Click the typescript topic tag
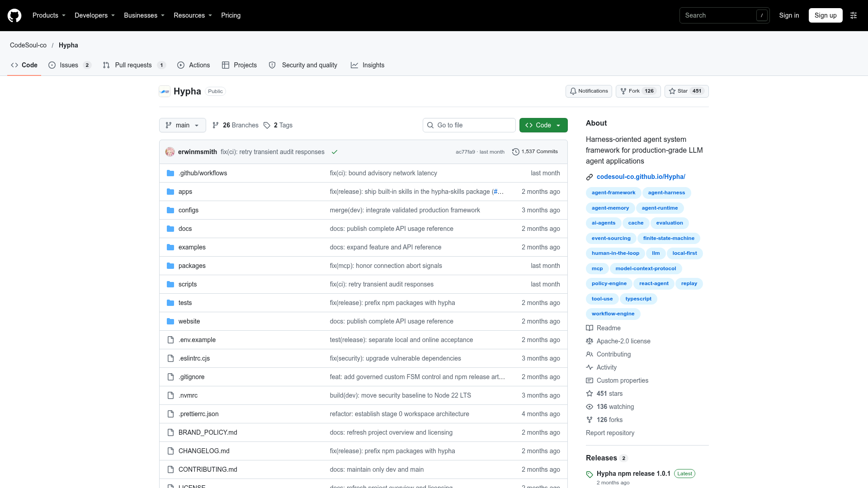This screenshot has width=868, height=488. [x=638, y=299]
